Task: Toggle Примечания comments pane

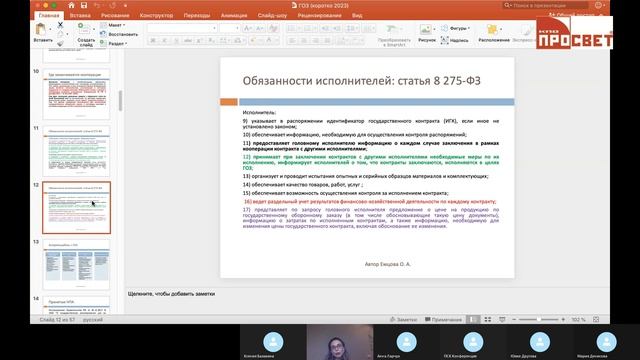Action: click(x=443, y=320)
